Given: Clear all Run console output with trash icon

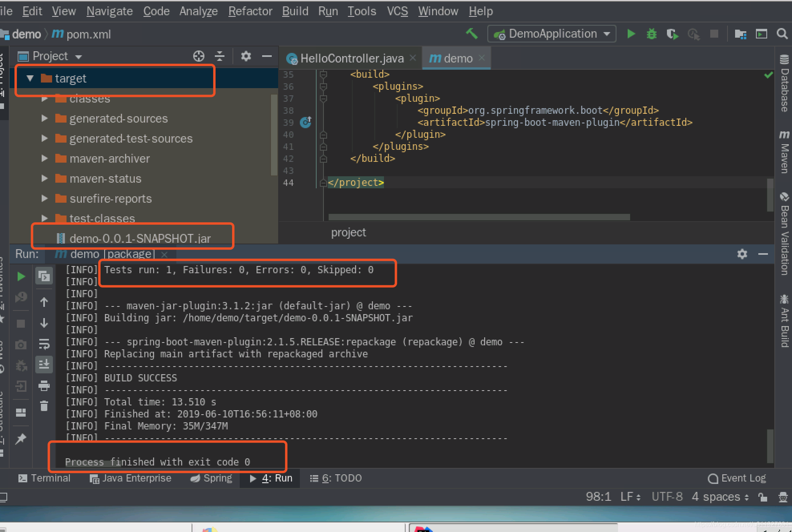Looking at the screenshot, I should pos(44,406).
